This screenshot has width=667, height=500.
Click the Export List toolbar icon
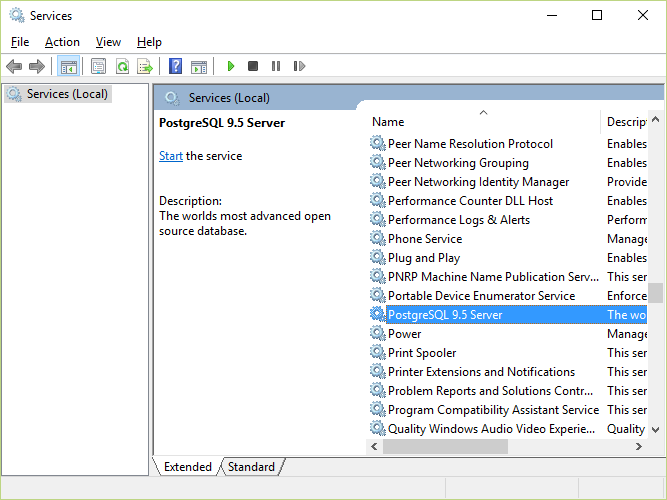[145, 66]
